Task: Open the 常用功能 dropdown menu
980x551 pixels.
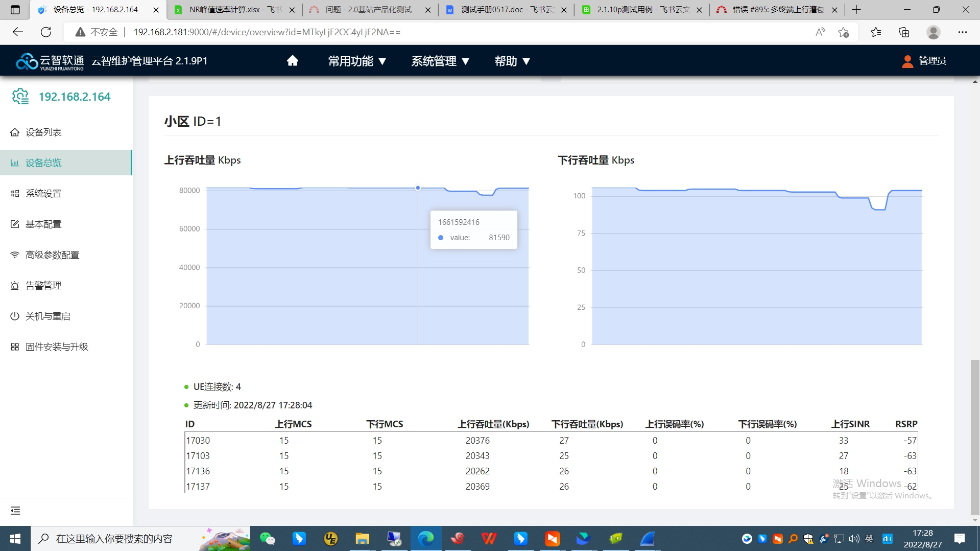Action: 356,61
